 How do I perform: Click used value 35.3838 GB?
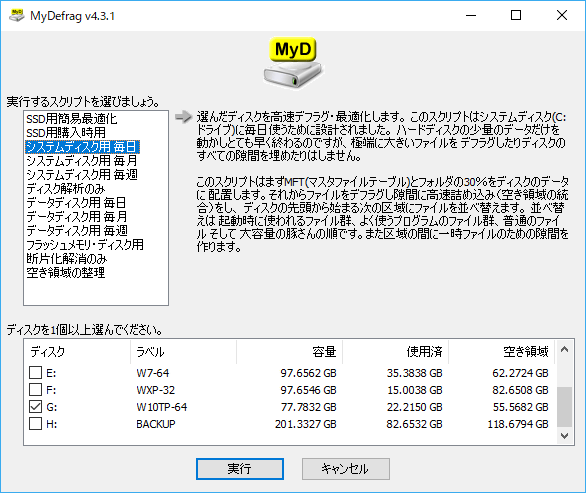point(414,373)
